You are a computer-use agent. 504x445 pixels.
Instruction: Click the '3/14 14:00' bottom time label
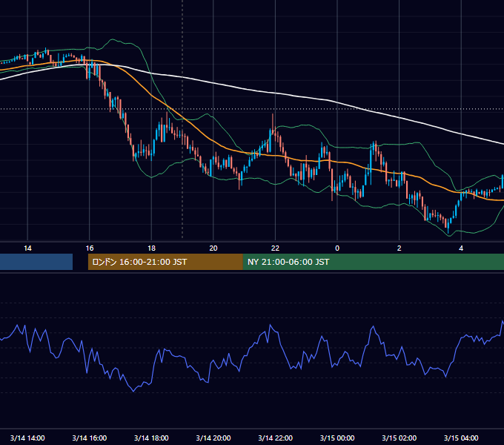click(x=27, y=438)
